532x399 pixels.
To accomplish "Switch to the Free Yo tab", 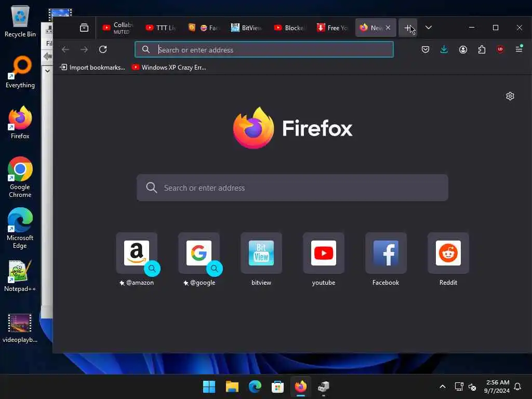I will (x=332, y=28).
